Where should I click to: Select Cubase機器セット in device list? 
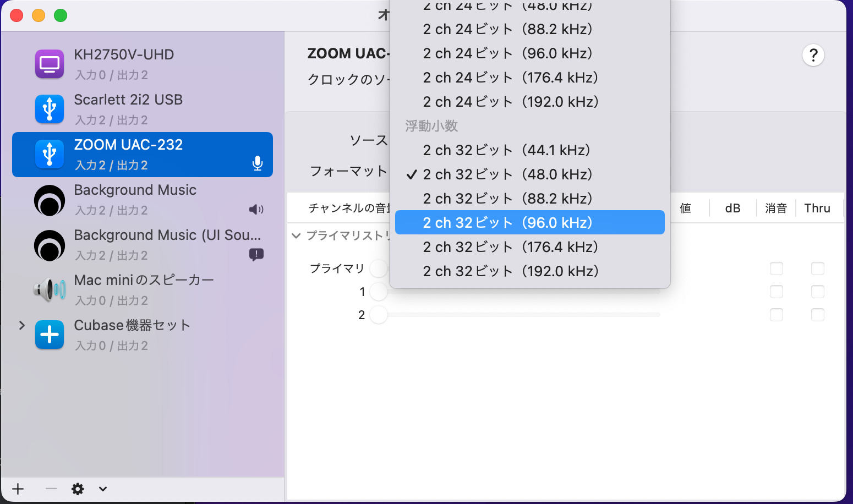coord(143,335)
